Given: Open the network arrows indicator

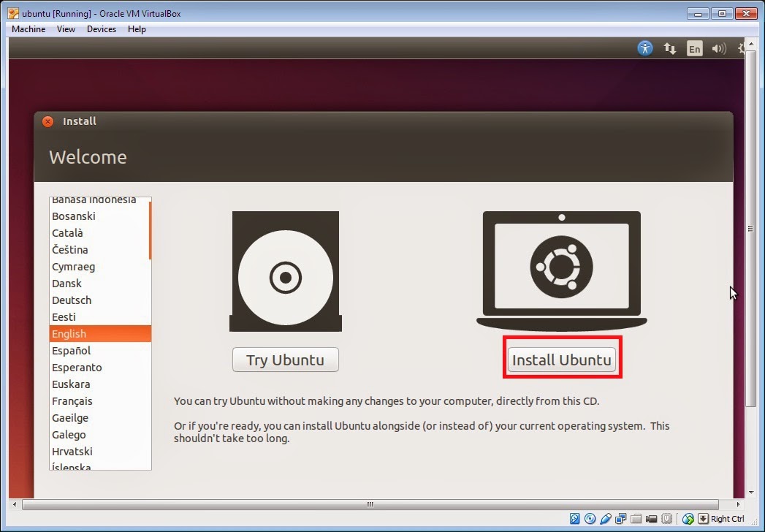Looking at the screenshot, I should pos(669,48).
